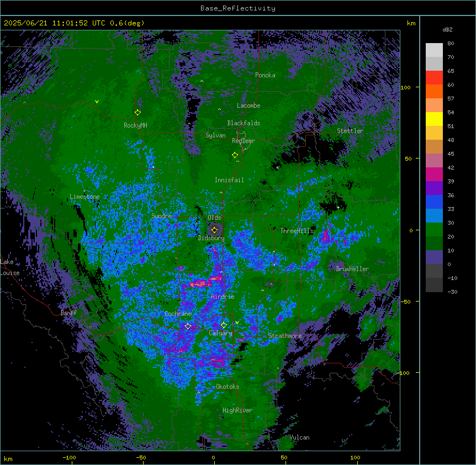
Task: Click the yellow V marker northwest of RockyMH
Action: (97, 102)
